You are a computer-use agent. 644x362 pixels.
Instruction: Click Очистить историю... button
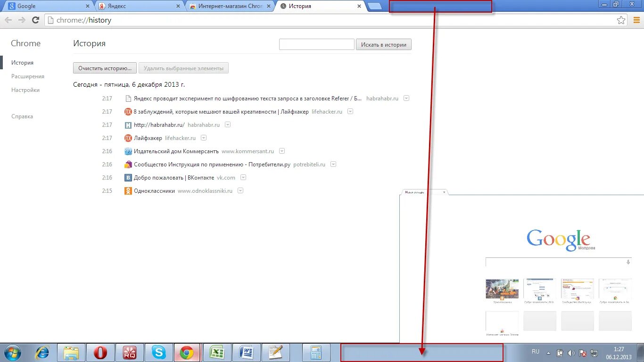tap(105, 68)
